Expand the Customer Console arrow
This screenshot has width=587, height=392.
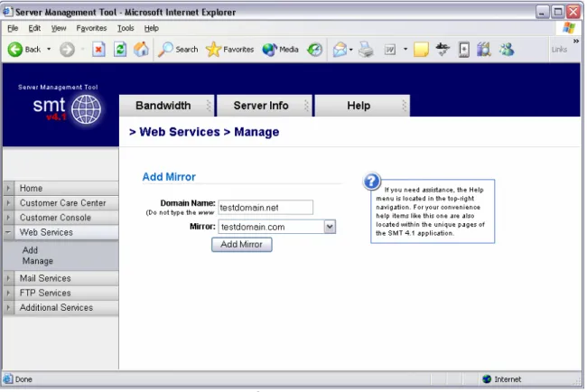8,218
